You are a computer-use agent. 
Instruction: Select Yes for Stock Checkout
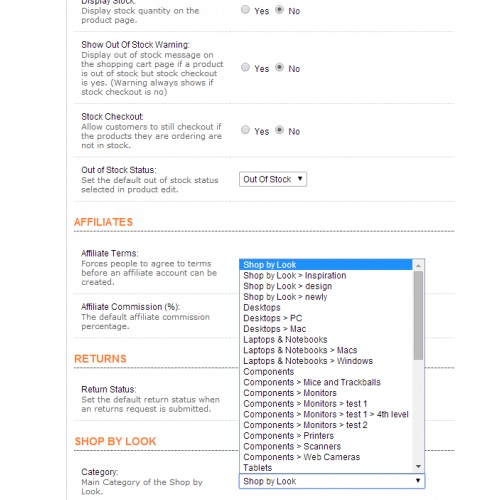pos(245,130)
